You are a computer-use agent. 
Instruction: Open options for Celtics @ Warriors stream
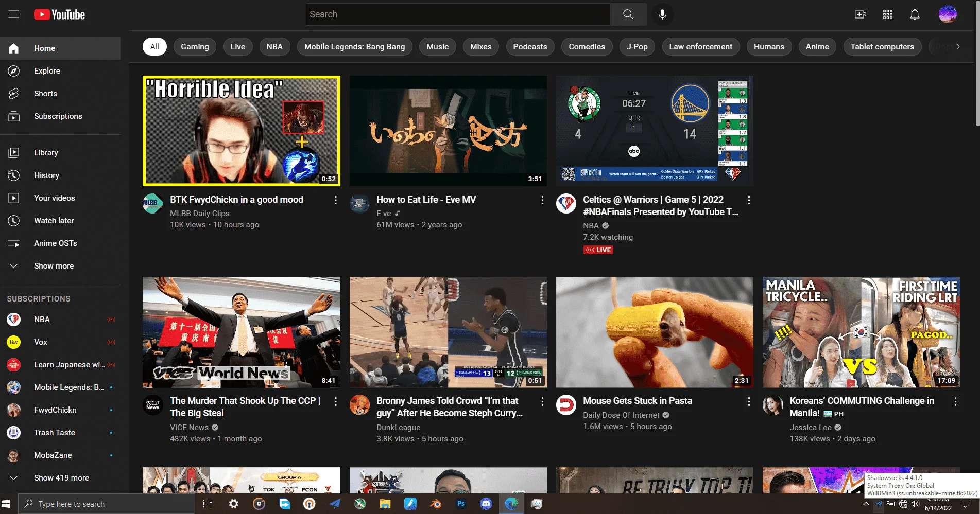tap(749, 200)
